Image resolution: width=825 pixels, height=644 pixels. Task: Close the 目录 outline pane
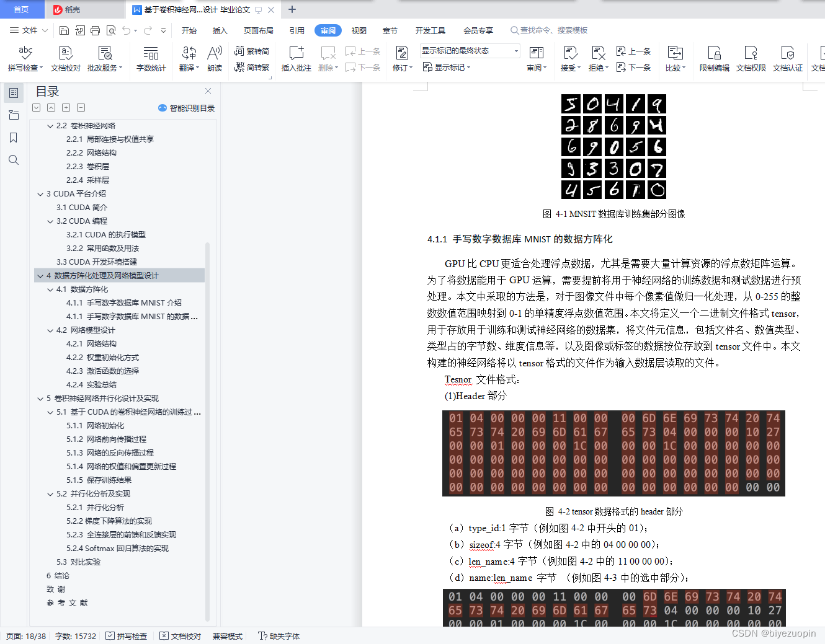pos(208,90)
